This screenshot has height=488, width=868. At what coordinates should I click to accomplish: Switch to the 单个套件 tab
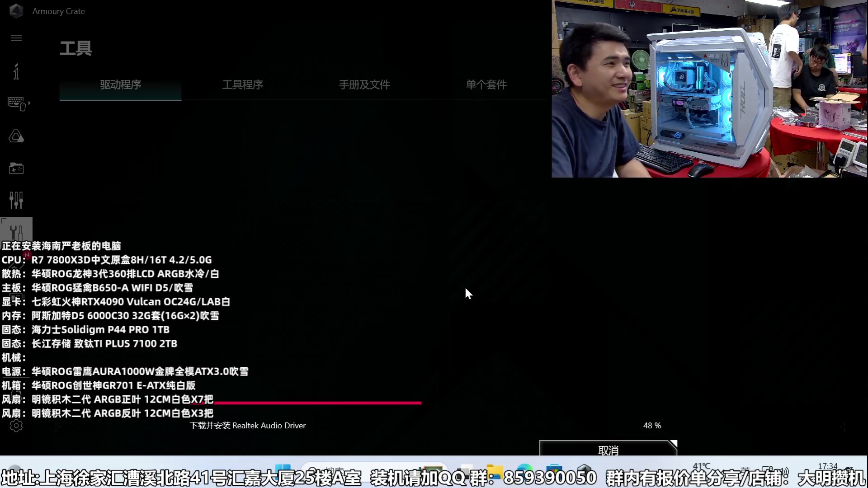[x=486, y=84]
